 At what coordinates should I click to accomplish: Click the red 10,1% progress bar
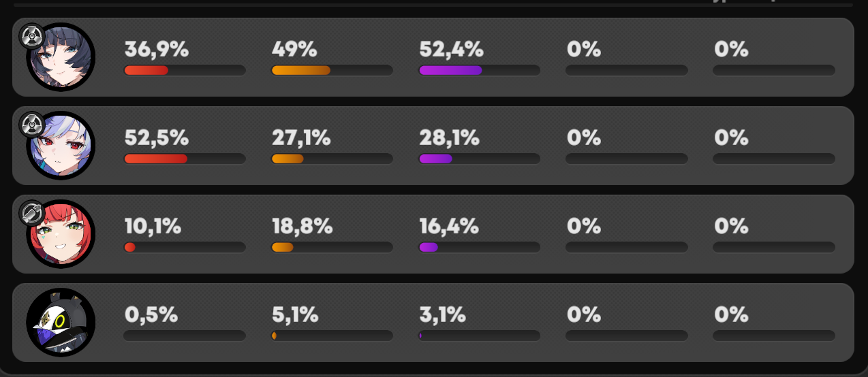[x=185, y=247]
